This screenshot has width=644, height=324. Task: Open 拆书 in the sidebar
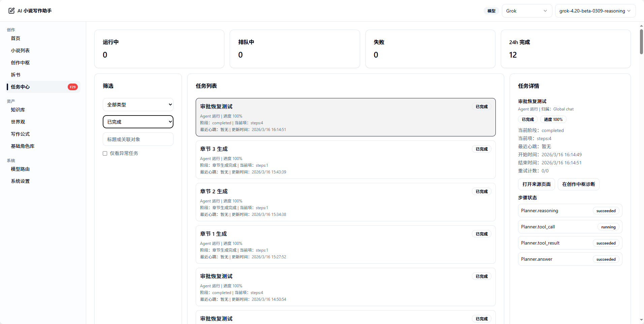click(15, 74)
